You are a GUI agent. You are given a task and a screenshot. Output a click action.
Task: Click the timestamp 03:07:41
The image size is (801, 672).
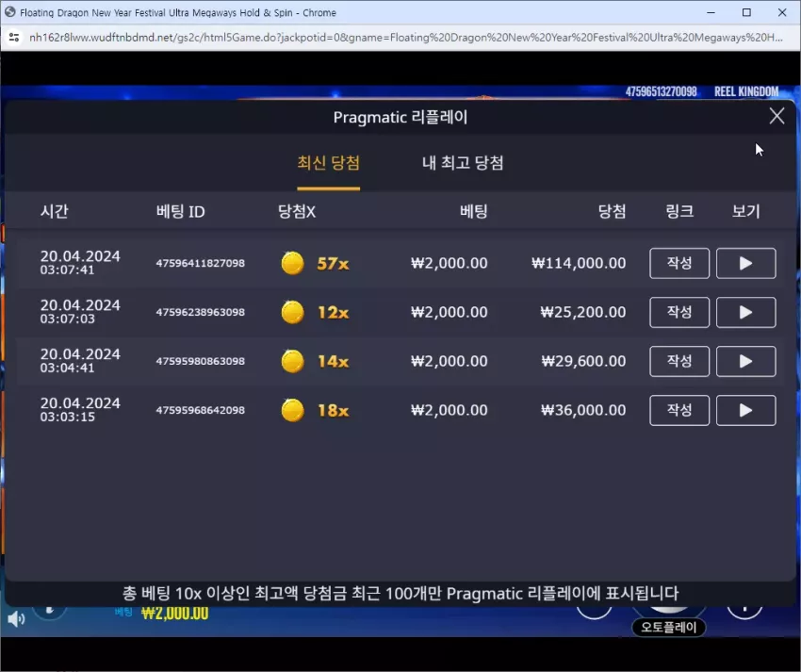(x=68, y=270)
